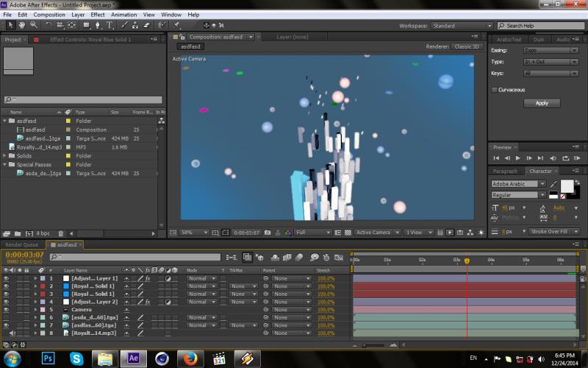Screen dimensions: 588x368
Task: Open the Composition menu
Action: click(x=49, y=14)
